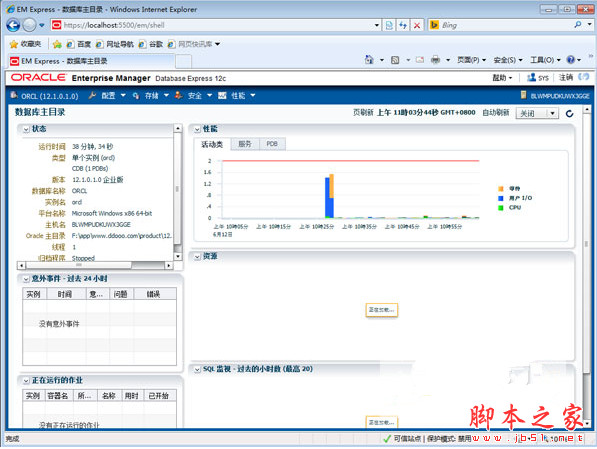This screenshot has height=449, width=597.
Task: Collapse the 意外事件 incidents section
Action: (26, 279)
